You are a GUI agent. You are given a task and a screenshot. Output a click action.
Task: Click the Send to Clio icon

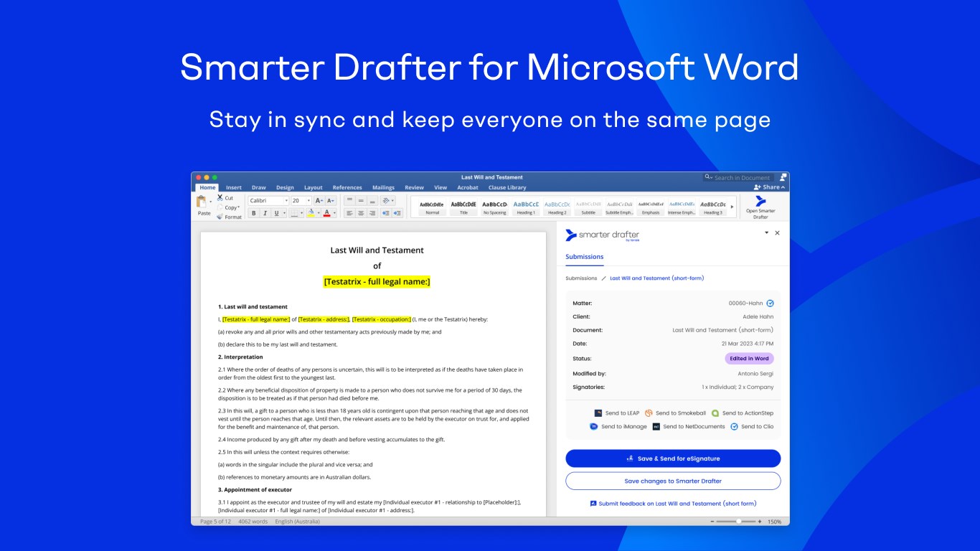click(x=734, y=426)
